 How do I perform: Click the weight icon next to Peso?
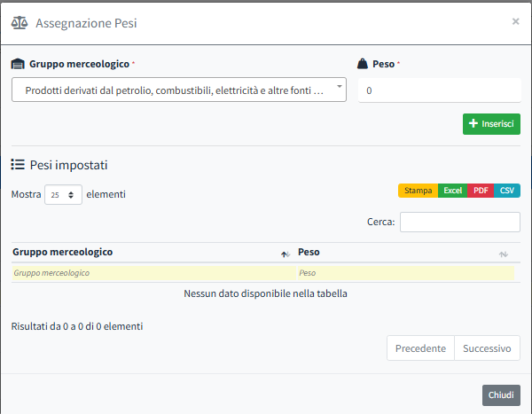click(x=363, y=65)
